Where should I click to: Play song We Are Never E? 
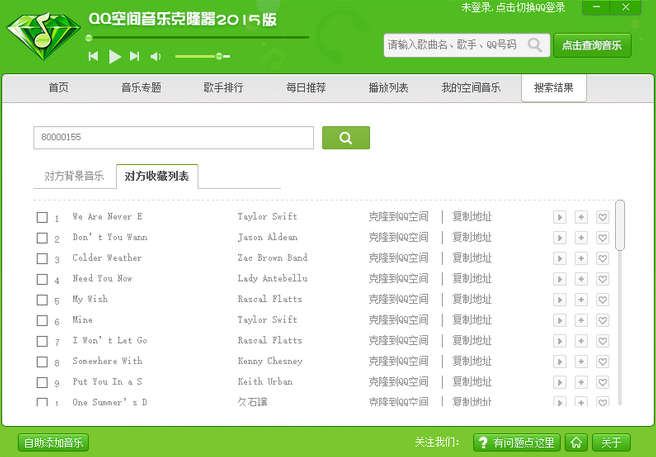click(559, 217)
